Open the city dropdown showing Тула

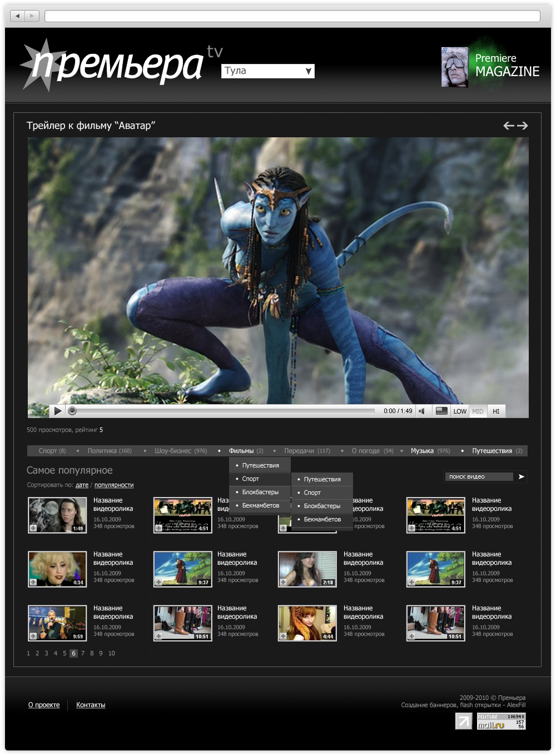[x=268, y=71]
